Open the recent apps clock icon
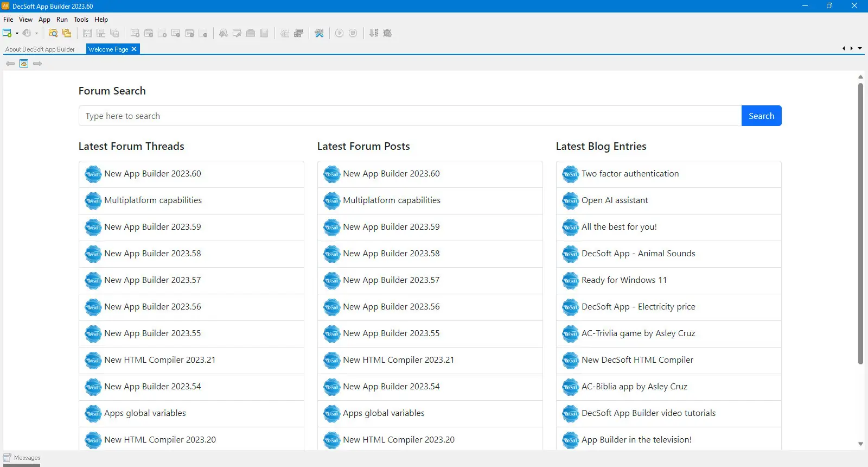The width and height of the screenshot is (868, 467). [x=27, y=33]
